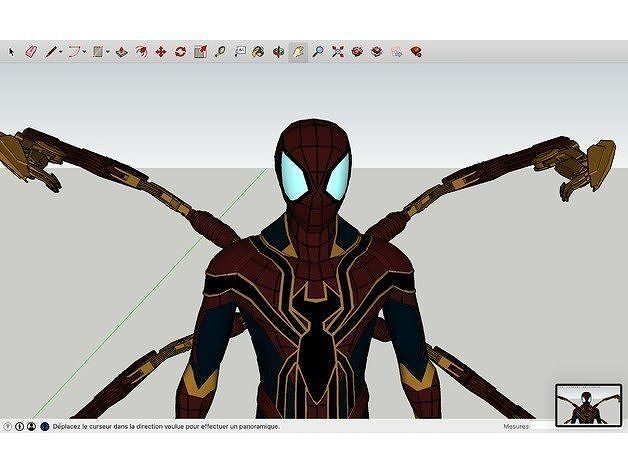Click the geolocation status icon
Screen dimensions: 628x472
(x=7, y=427)
